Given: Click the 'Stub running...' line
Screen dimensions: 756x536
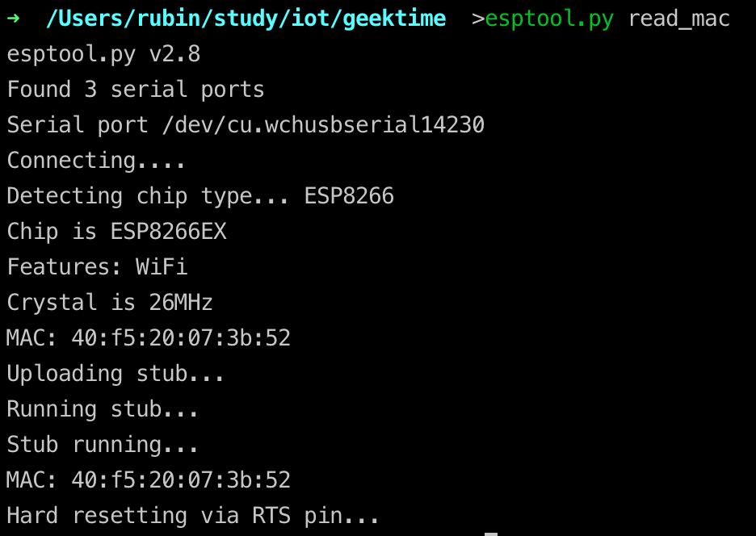Looking at the screenshot, I should (x=103, y=445).
